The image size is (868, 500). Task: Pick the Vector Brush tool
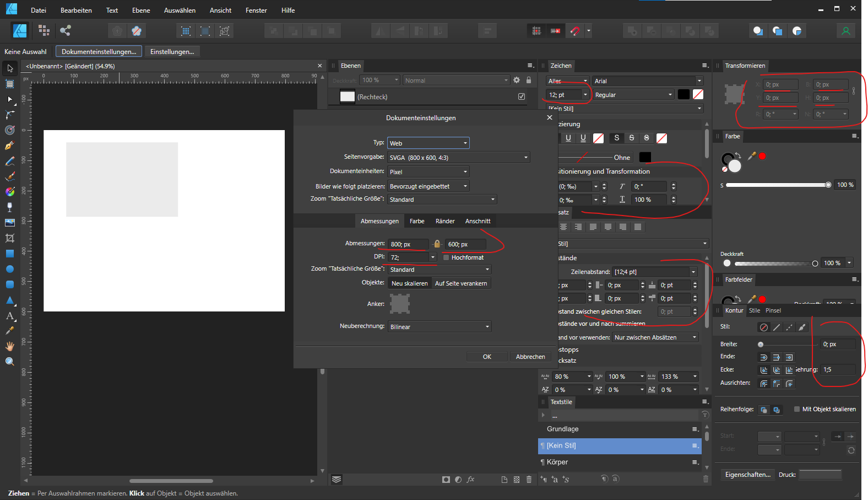click(10, 176)
